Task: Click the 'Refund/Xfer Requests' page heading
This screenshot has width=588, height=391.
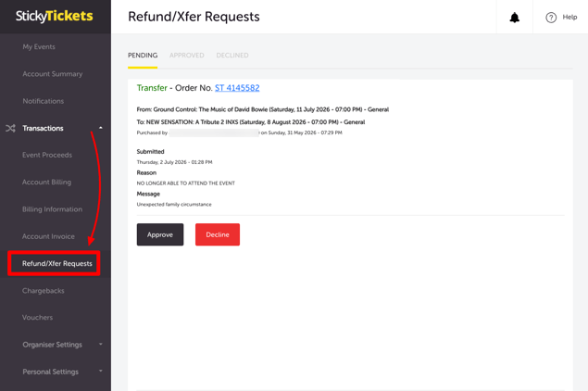Action: coord(194,17)
